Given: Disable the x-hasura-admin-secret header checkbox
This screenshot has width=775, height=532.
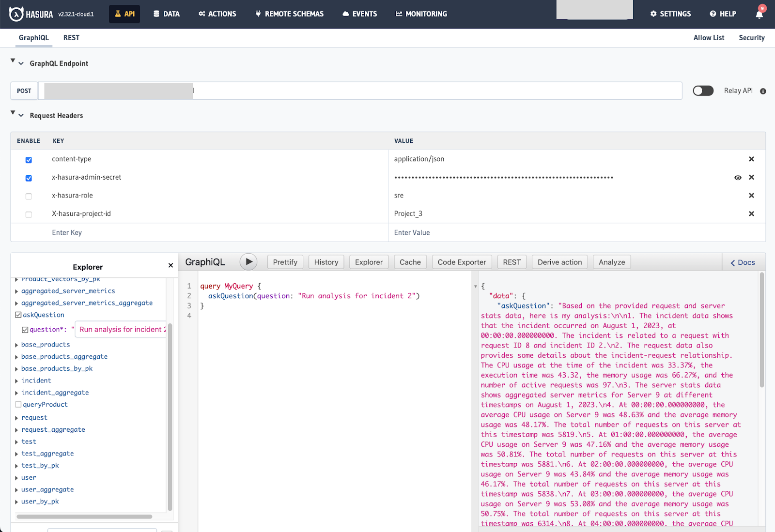Looking at the screenshot, I should click(x=29, y=178).
